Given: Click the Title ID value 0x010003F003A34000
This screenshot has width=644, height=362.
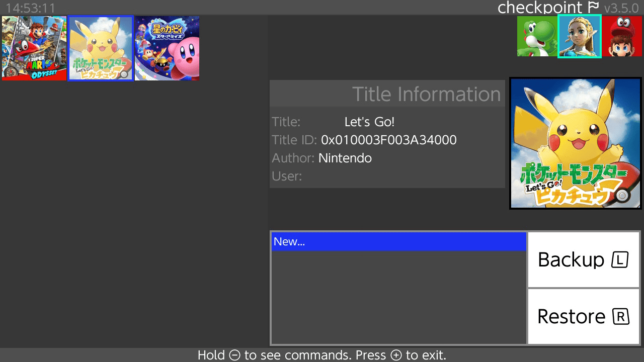Looking at the screenshot, I should [389, 140].
